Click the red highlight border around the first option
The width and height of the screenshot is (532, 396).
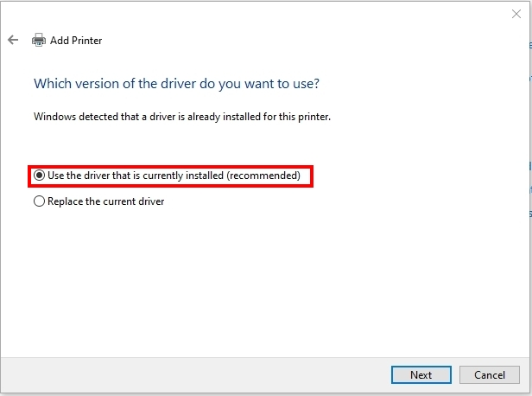point(170,167)
